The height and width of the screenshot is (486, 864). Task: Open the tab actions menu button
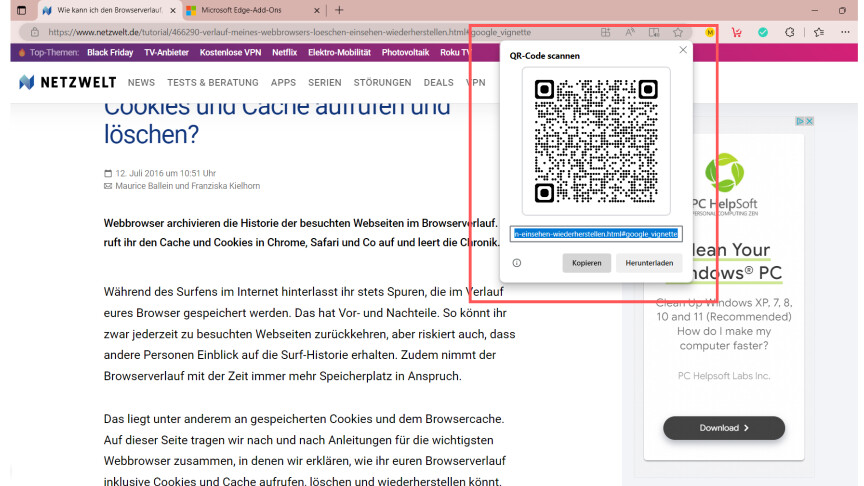pyautogui.click(x=22, y=10)
